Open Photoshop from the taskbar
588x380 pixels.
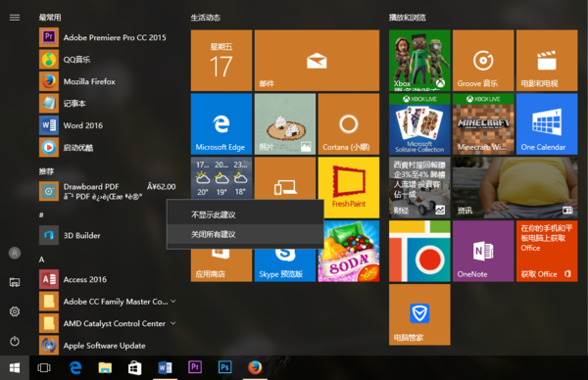(225, 368)
